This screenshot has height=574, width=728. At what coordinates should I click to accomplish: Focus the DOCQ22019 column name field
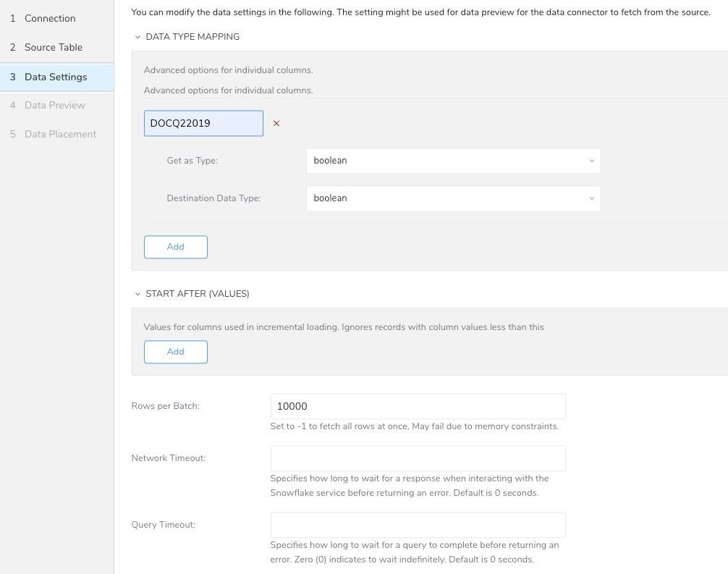203,123
